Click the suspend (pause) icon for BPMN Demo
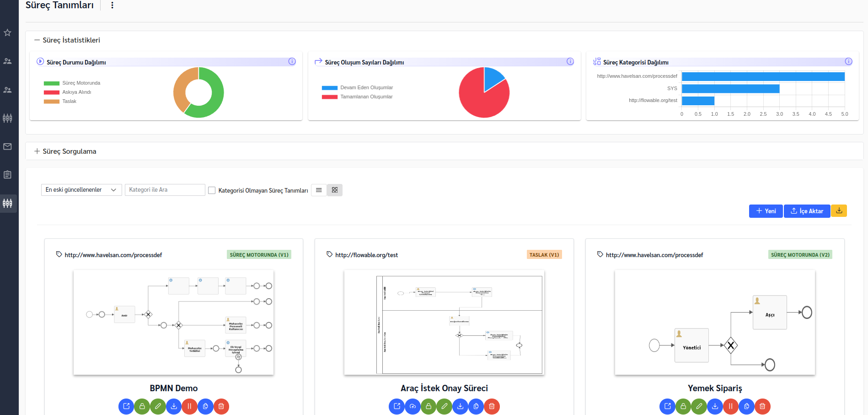868x415 pixels. click(189, 406)
